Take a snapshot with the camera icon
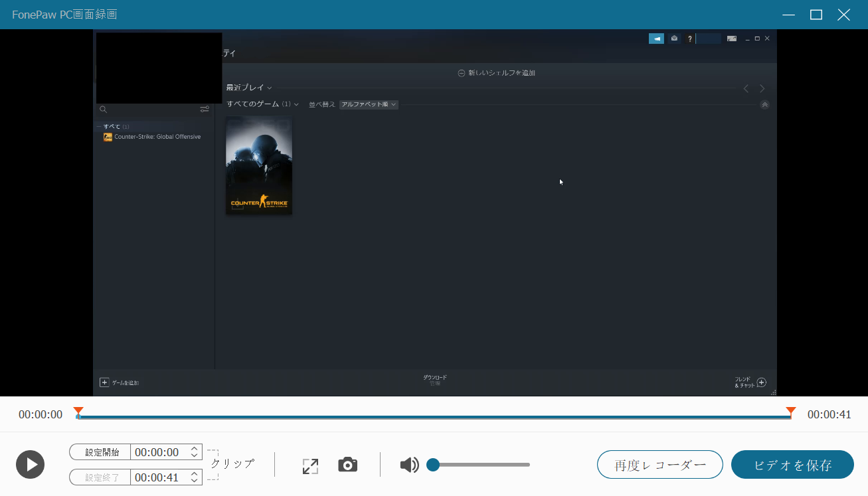Screen dimensions: 868x496 [347, 465]
